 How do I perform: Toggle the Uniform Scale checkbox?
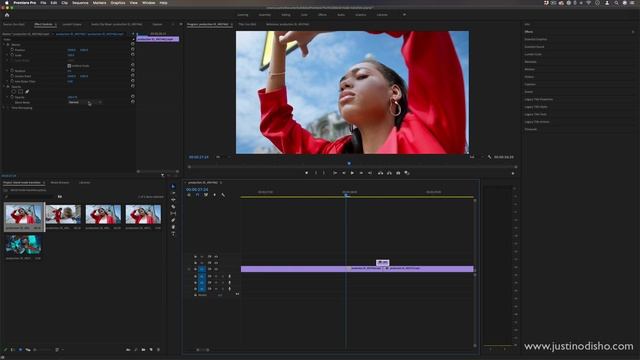[69, 66]
